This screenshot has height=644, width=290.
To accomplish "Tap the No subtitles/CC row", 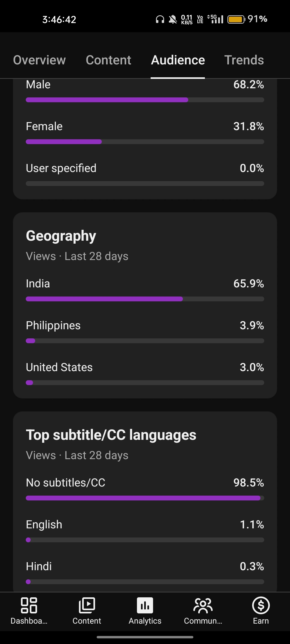I will (145, 489).
